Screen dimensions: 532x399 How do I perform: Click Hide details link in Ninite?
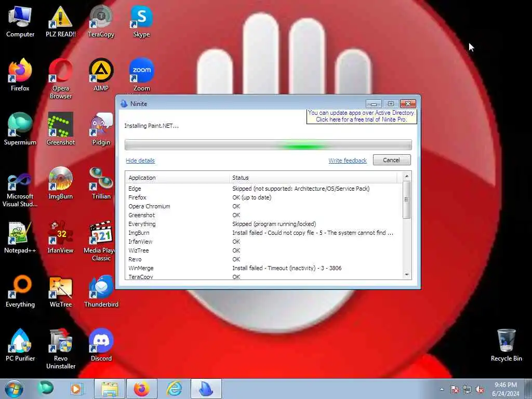point(140,161)
